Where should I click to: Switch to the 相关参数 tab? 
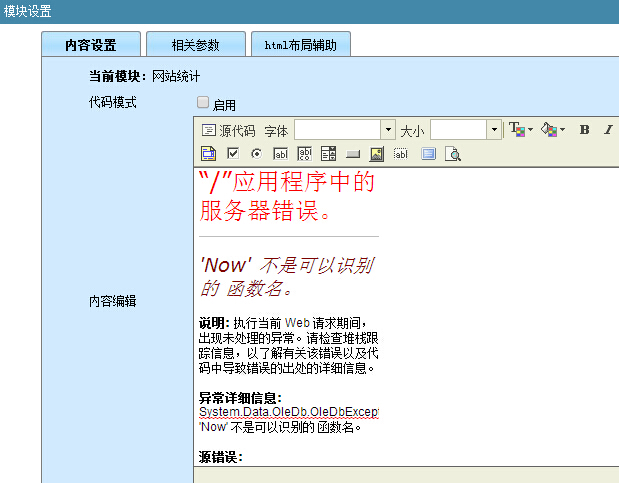(195, 45)
